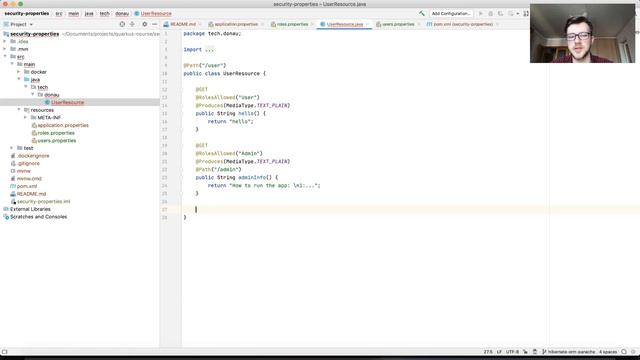Expand the folded import block
This screenshot has height=360, width=640.
pos(209,49)
